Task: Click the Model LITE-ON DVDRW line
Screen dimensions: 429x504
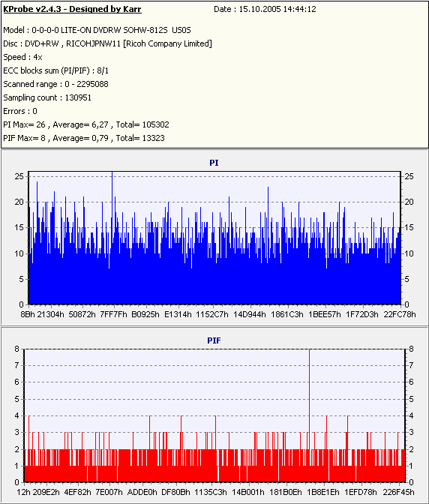Action: [x=97, y=30]
